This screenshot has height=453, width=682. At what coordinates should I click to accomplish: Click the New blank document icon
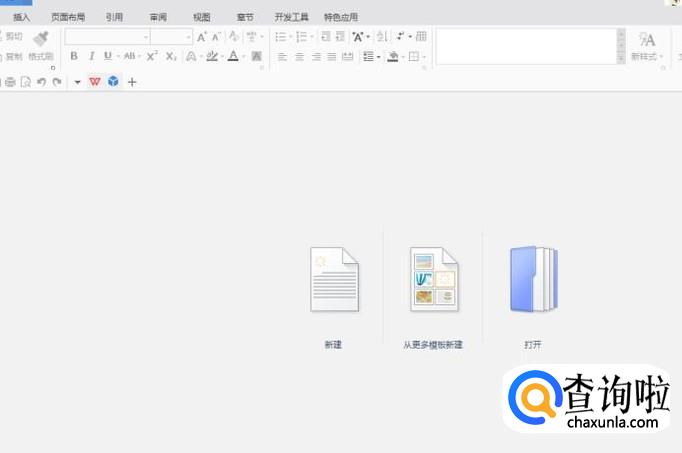(x=333, y=280)
